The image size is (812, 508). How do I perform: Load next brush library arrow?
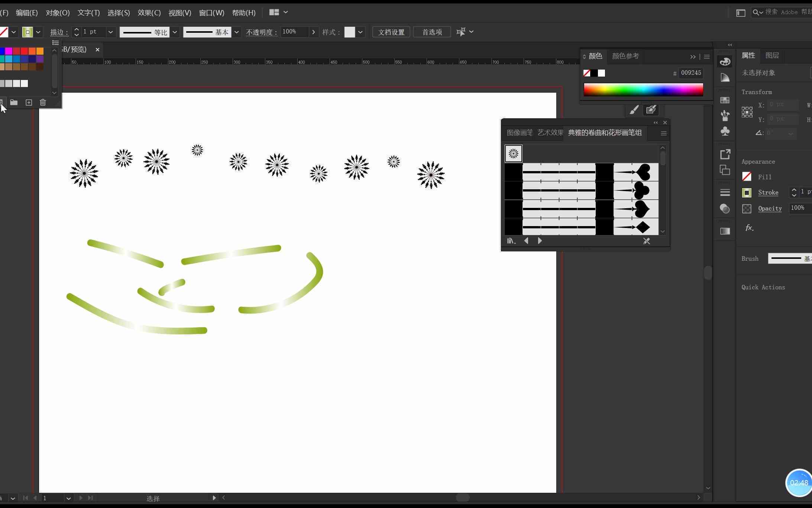tap(540, 241)
